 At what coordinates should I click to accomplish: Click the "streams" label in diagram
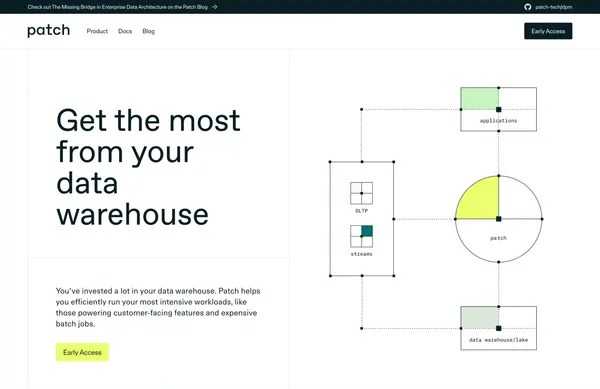coord(362,254)
